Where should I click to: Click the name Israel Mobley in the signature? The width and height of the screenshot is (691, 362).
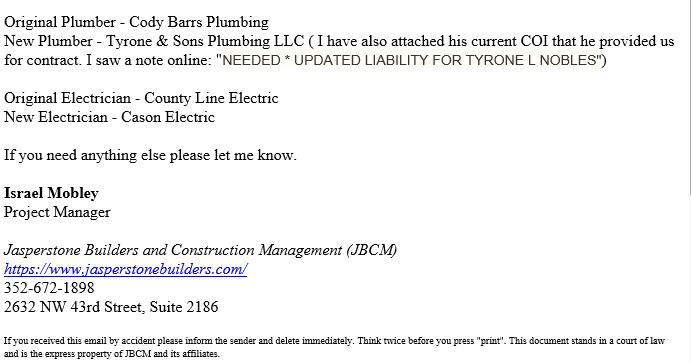[51, 193]
